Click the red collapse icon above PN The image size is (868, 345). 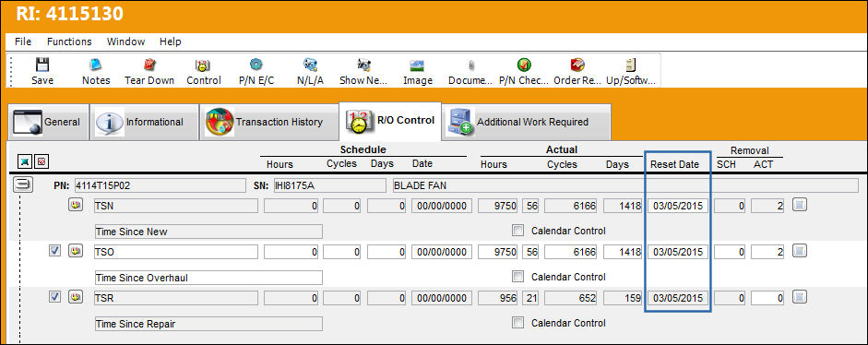41,161
